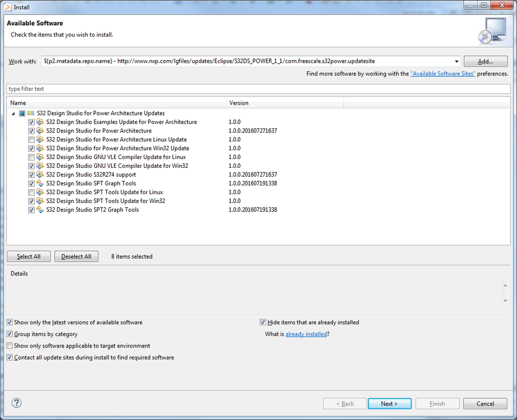Toggle Hide items that are already installed
This screenshot has width=517, height=420.
coord(263,322)
